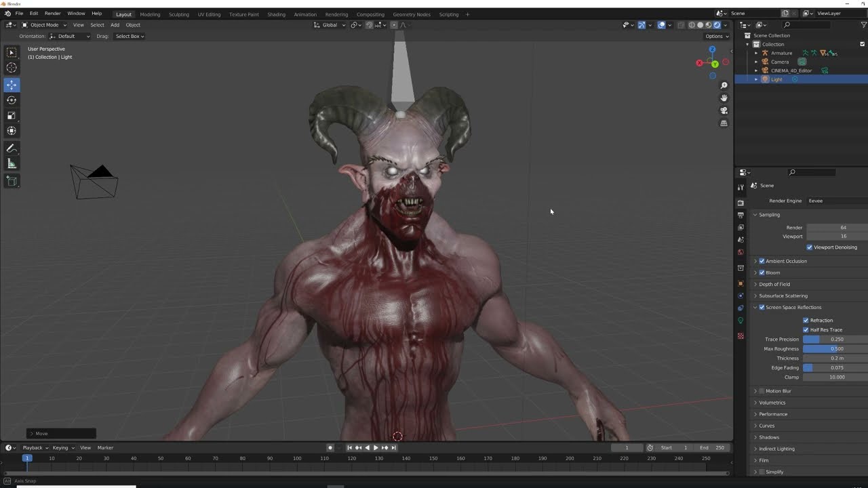The height and width of the screenshot is (488, 868).
Task: Toggle Half Res Trace checkbox
Action: (806, 329)
